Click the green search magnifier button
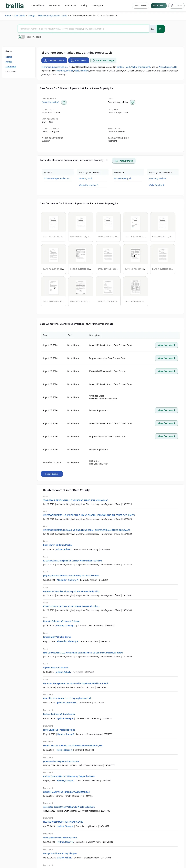 (160, 29)
